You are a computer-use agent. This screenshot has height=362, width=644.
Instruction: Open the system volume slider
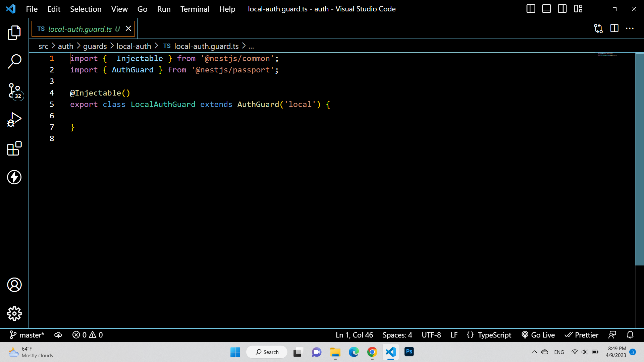(x=584, y=352)
